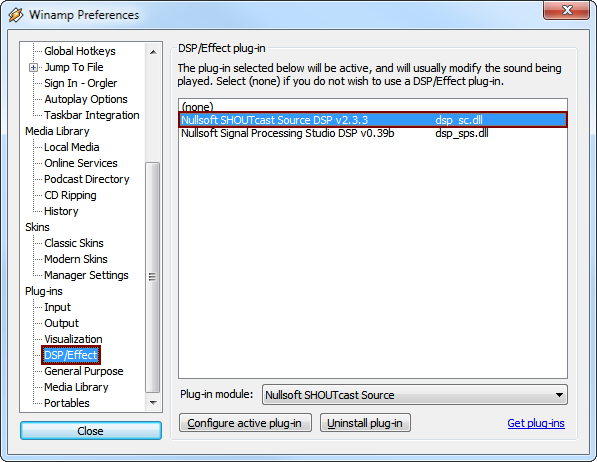This screenshot has width=597, height=462.
Task: Select Jump To File in the tree
Action: tap(74, 67)
